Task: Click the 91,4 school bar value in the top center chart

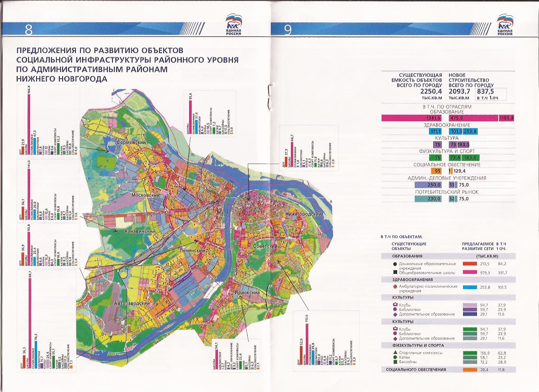Action: click(x=190, y=97)
